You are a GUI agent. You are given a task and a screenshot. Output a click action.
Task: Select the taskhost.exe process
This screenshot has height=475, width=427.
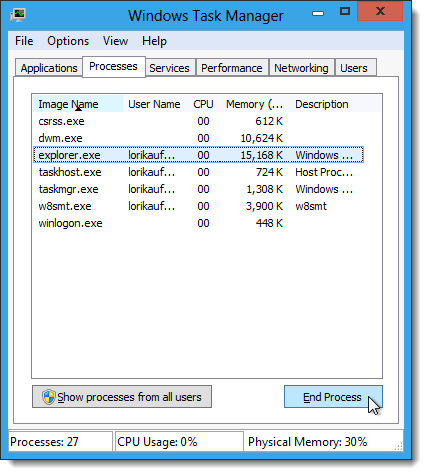(198, 172)
